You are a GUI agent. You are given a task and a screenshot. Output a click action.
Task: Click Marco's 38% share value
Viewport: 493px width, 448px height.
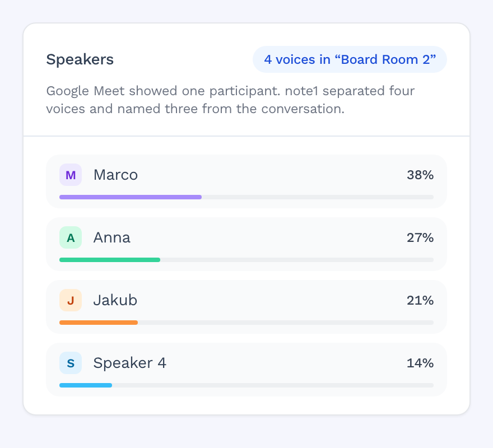click(x=420, y=175)
